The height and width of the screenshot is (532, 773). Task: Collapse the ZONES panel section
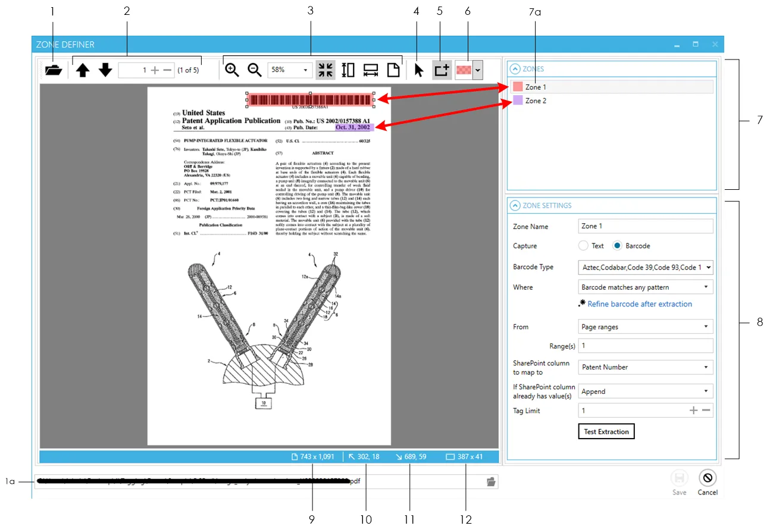(x=515, y=69)
